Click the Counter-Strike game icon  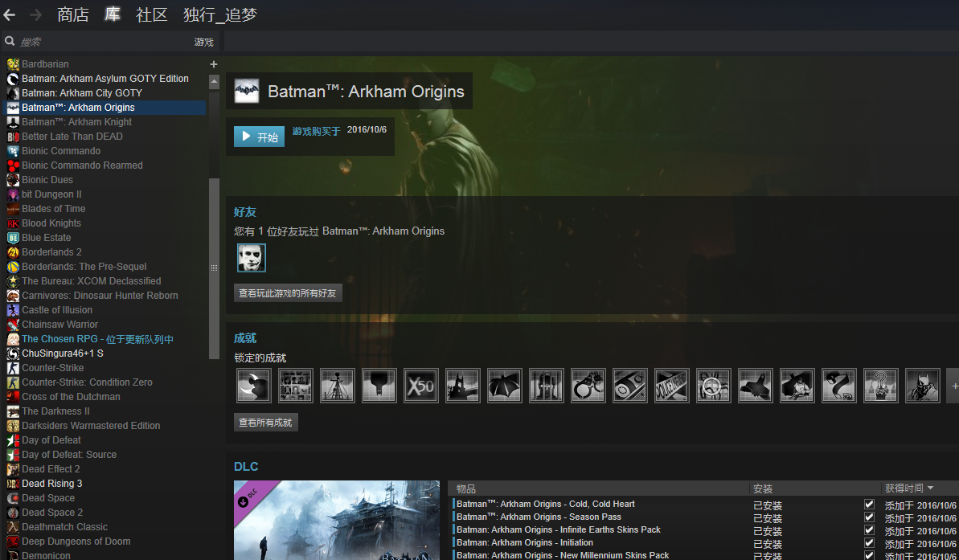tap(13, 368)
